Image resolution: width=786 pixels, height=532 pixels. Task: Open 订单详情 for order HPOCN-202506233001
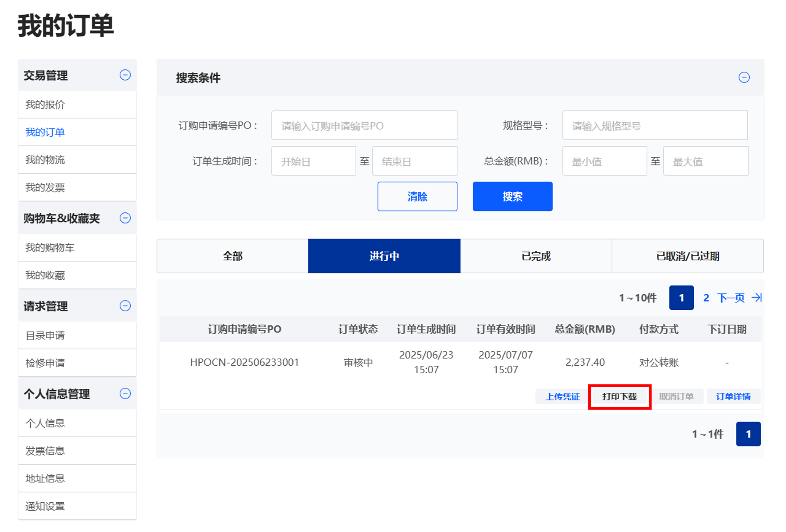(x=733, y=396)
